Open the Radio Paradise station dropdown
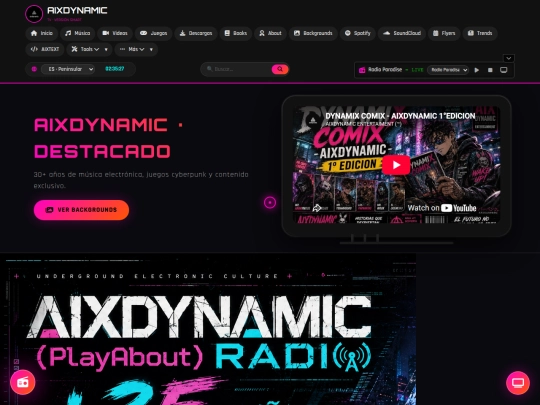Viewport: 540px width, 405px height. pos(448,70)
